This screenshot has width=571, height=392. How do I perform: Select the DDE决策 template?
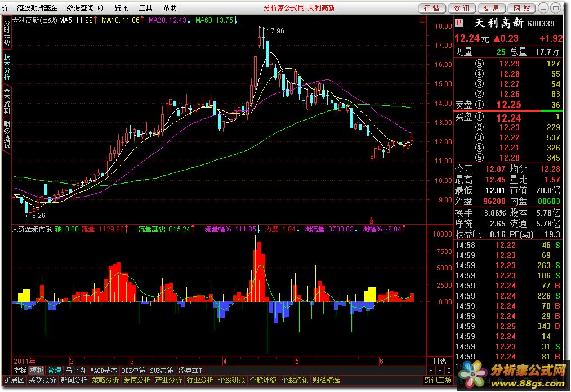133,371
